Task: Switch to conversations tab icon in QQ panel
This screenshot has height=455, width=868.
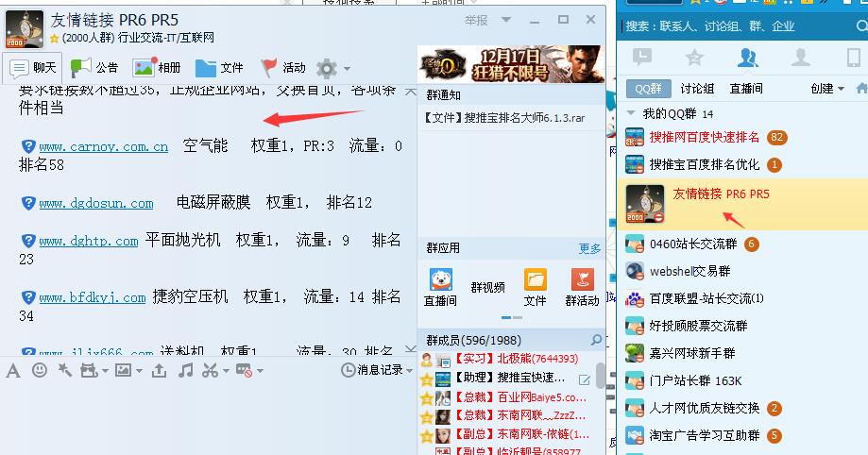Action: tap(641, 57)
